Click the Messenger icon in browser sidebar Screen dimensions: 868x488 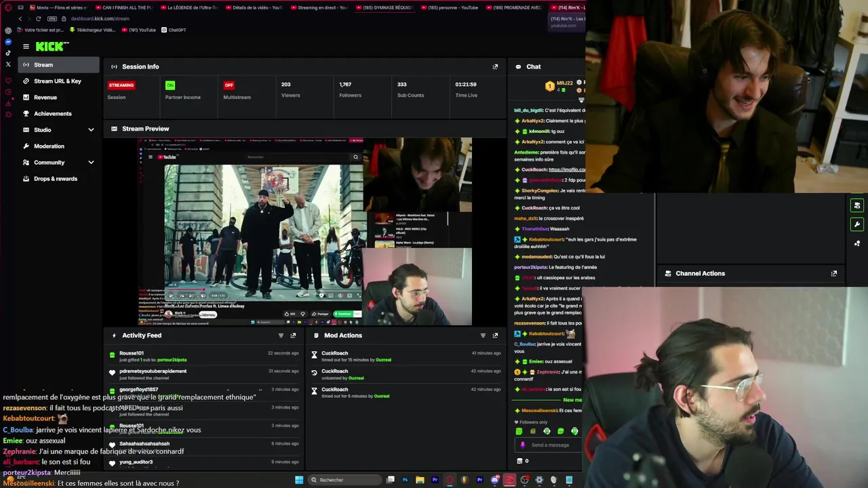pos(8,42)
